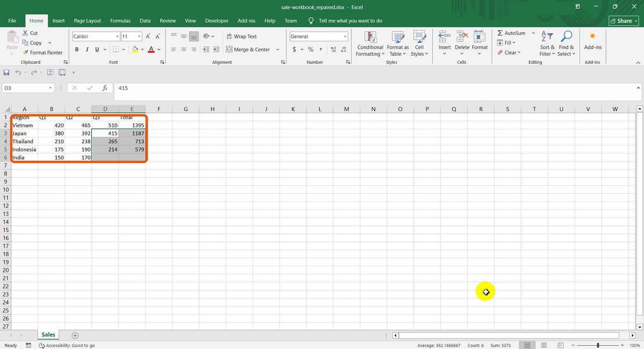
Task: Toggle Bottom Align vertical alignment
Action: [194, 37]
